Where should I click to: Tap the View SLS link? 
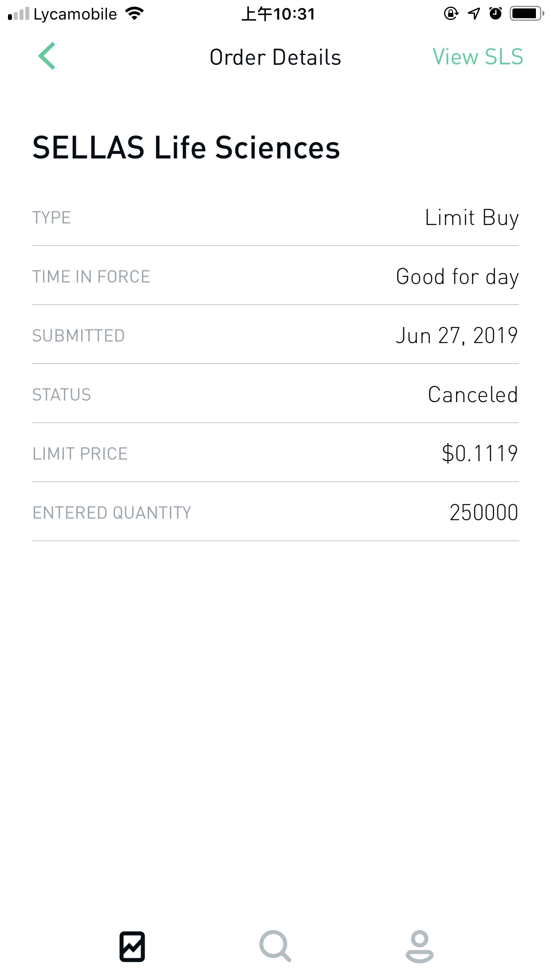[478, 57]
